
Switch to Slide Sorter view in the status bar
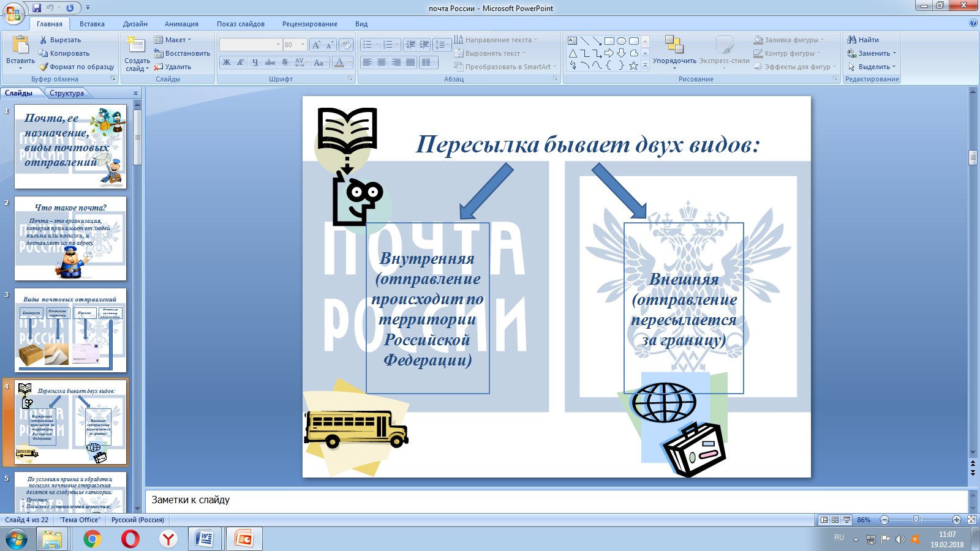tap(835, 520)
